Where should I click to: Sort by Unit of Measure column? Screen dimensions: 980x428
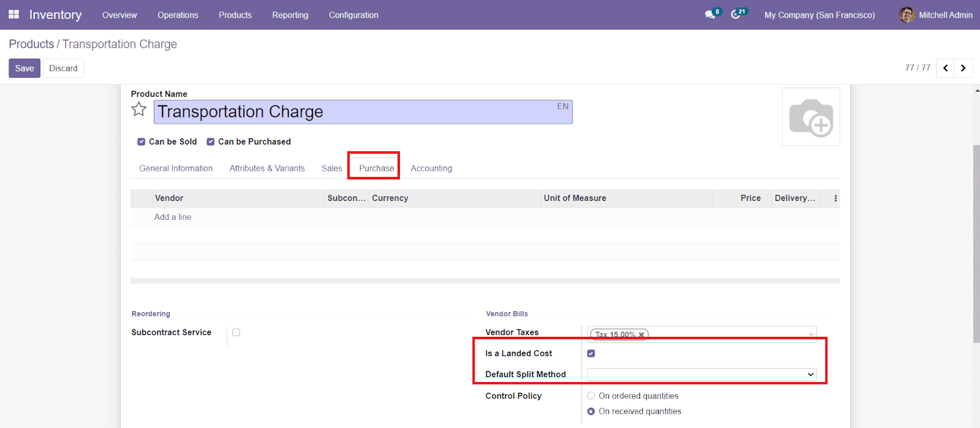(627, 198)
